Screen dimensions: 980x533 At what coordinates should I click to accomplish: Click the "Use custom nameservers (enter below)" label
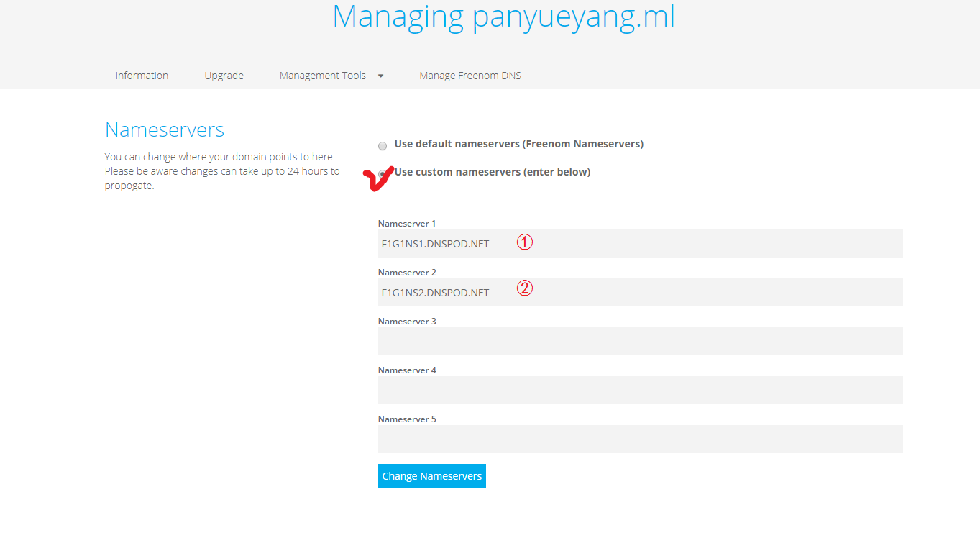493,172
